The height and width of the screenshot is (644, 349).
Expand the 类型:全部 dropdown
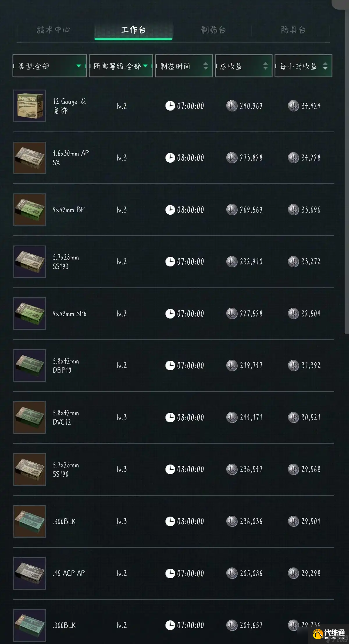[49, 66]
